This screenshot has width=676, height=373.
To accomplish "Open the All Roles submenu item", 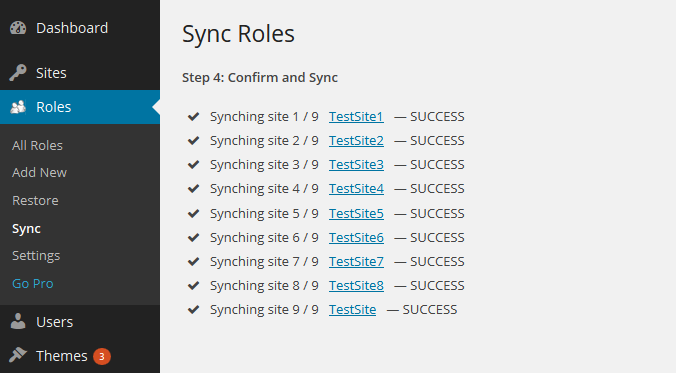I will pos(38,146).
